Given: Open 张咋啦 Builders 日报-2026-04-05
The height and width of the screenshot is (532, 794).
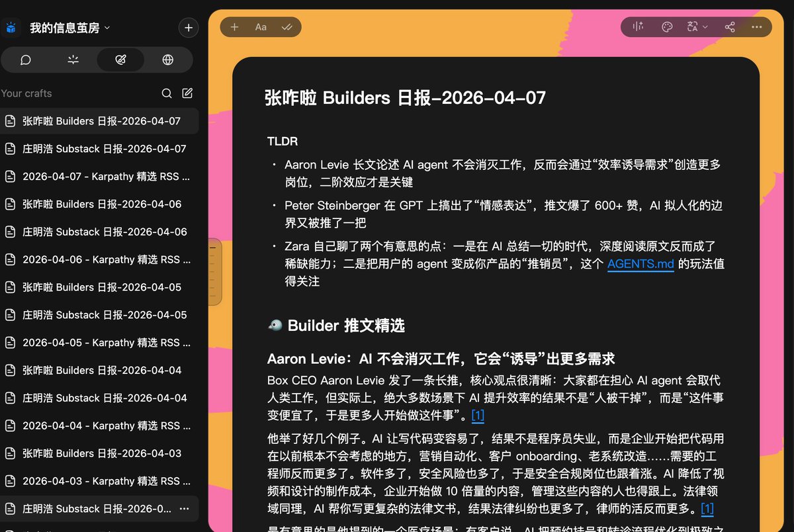Looking at the screenshot, I should 99,287.
